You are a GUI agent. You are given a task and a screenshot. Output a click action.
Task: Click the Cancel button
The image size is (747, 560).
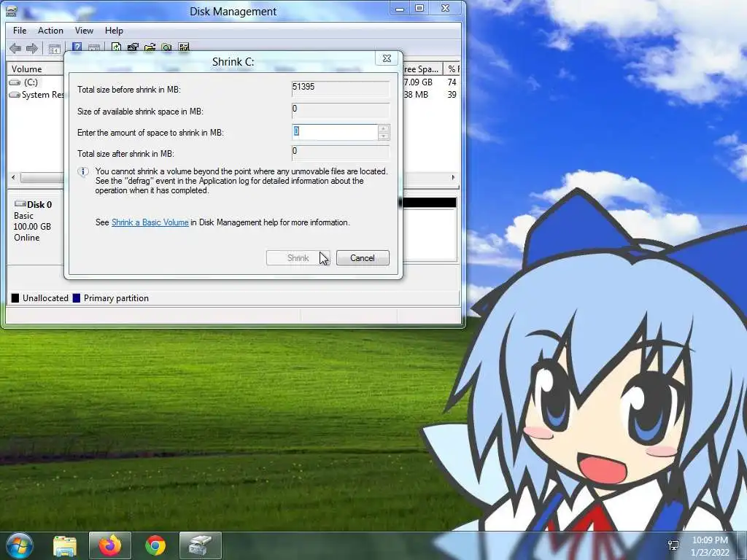pyautogui.click(x=363, y=258)
